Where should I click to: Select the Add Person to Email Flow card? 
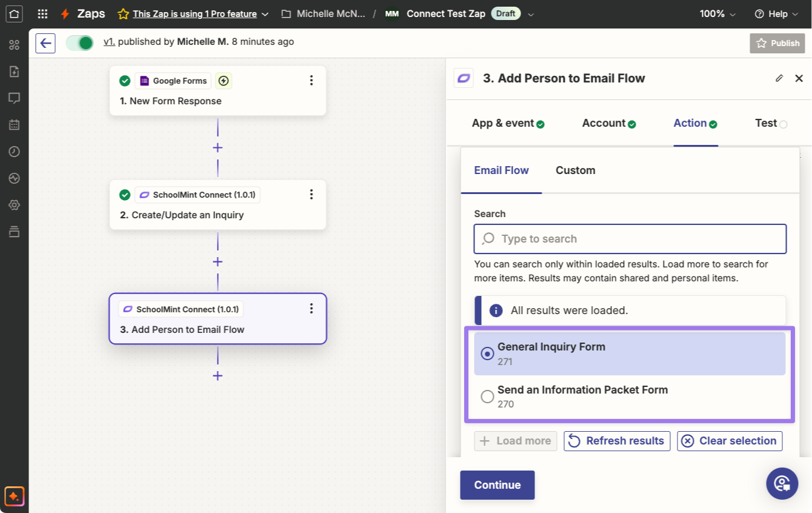click(x=218, y=319)
